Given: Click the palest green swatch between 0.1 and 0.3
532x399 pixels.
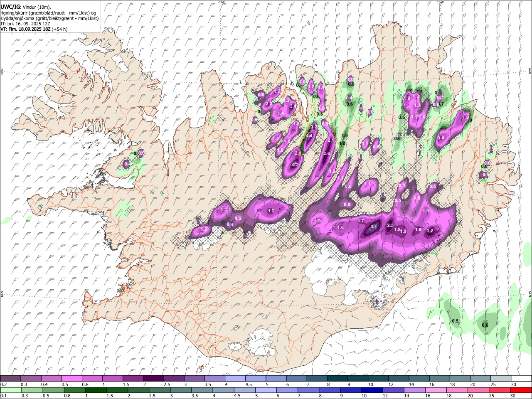Looking at the screenshot, I should tap(11, 390).
